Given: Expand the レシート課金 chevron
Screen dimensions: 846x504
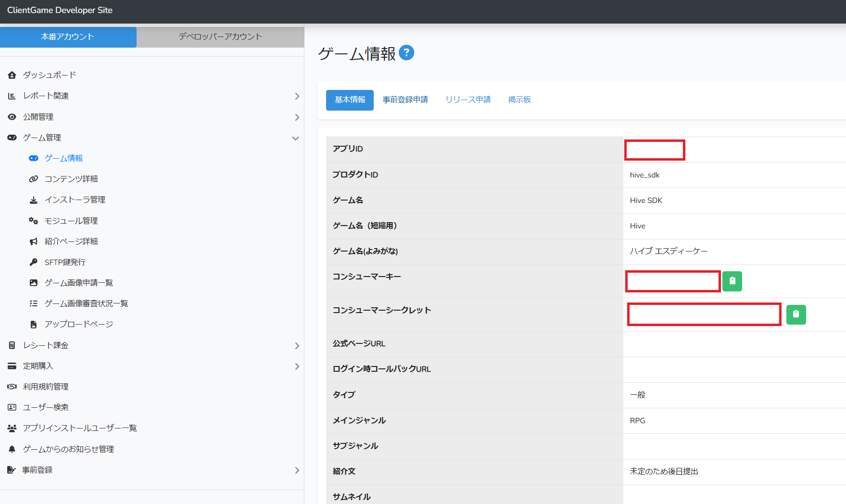Looking at the screenshot, I should click(297, 346).
